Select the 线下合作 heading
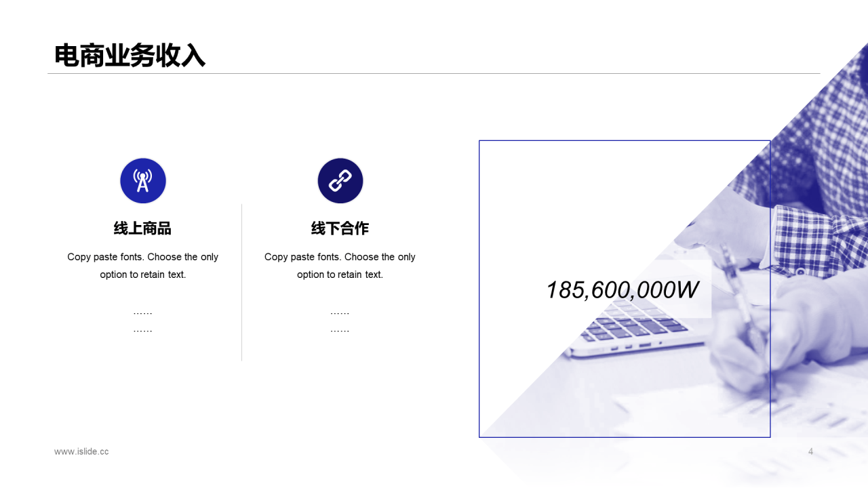Image resolution: width=868 pixels, height=488 pixels. pos(340,228)
